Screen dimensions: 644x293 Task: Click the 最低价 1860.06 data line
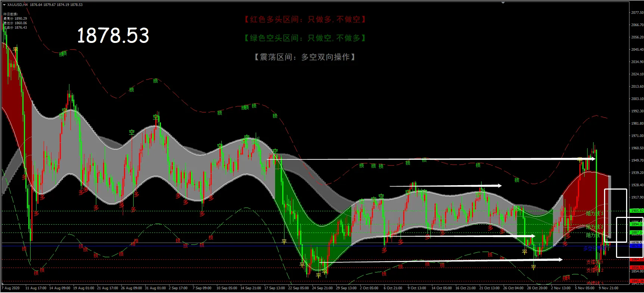(x=15, y=23)
